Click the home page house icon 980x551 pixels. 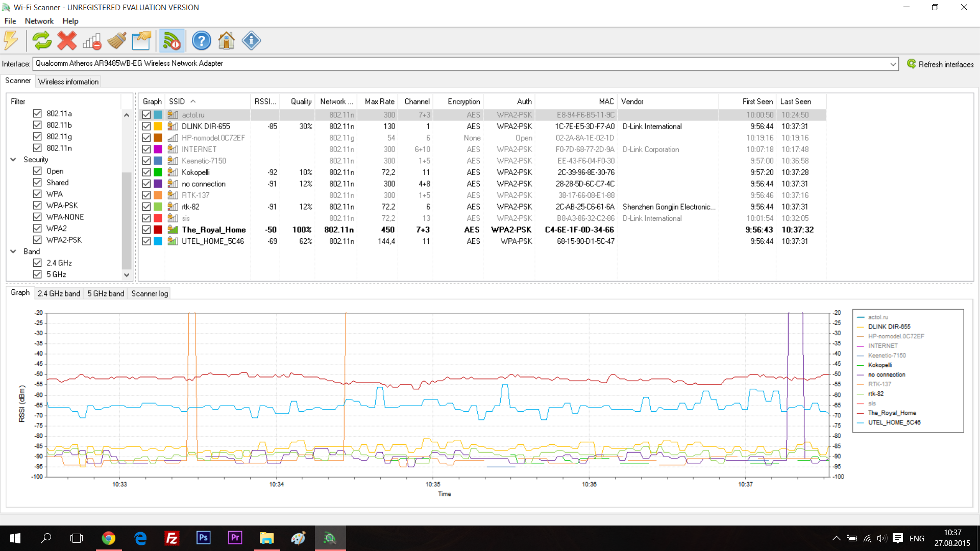pyautogui.click(x=226, y=40)
